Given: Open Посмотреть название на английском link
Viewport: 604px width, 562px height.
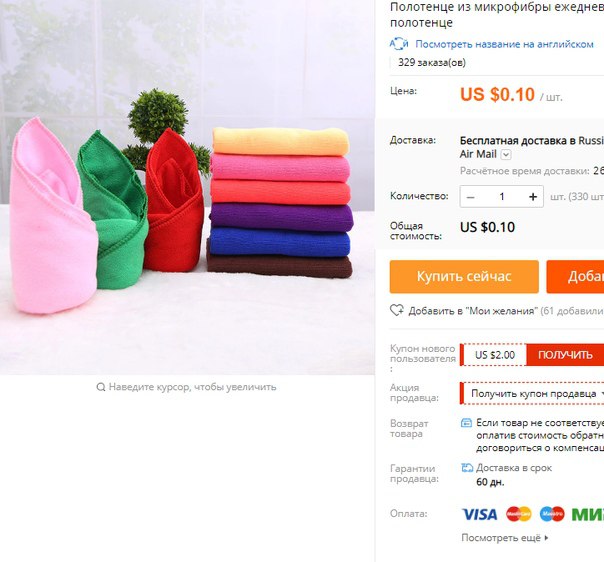Looking at the screenshot, I should 504,44.
